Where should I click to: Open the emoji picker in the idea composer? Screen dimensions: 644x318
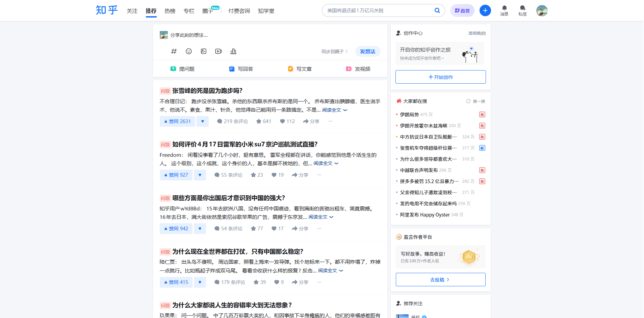[x=189, y=51]
